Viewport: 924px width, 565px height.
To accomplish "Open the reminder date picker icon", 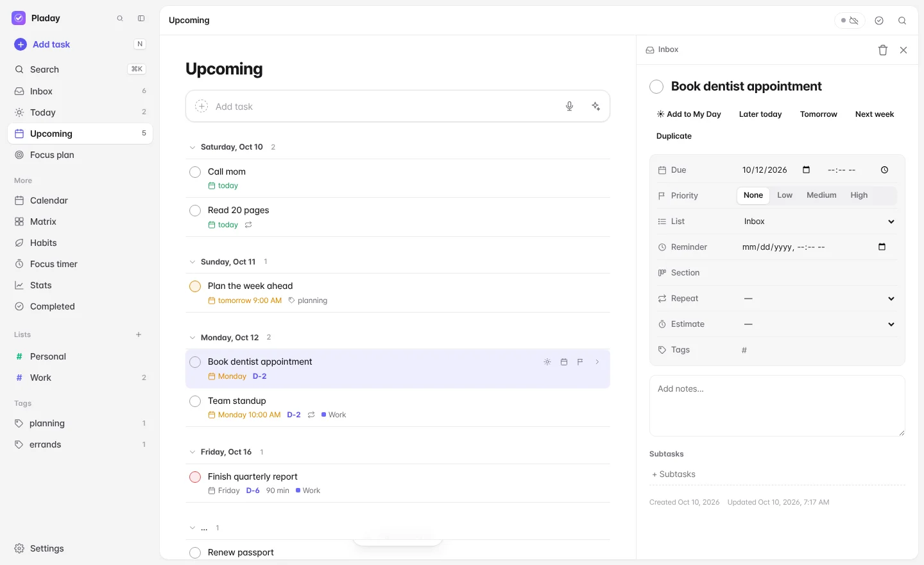I will click(x=882, y=247).
